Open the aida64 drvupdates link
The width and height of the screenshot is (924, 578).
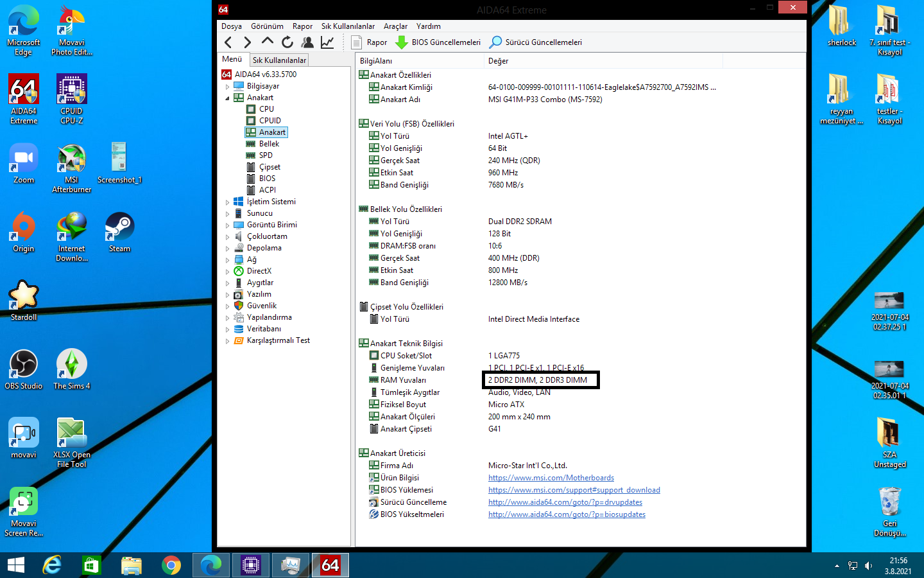coord(565,502)
